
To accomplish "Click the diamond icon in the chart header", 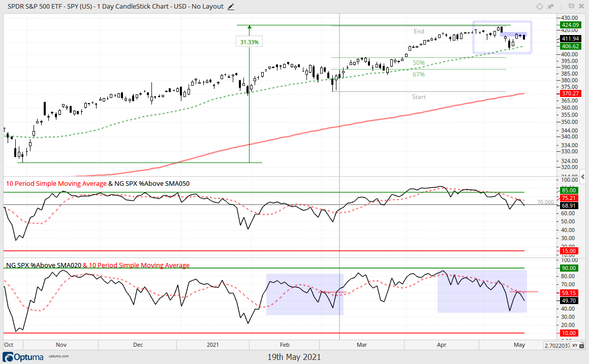I will pyautogui.click(x=539, y=7).
